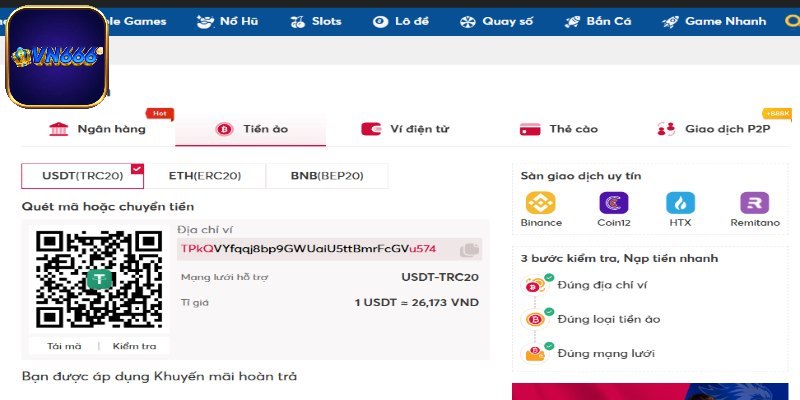
Task: Click the Hot badge on Ngân hàng
Action: (x=160, y=114)
